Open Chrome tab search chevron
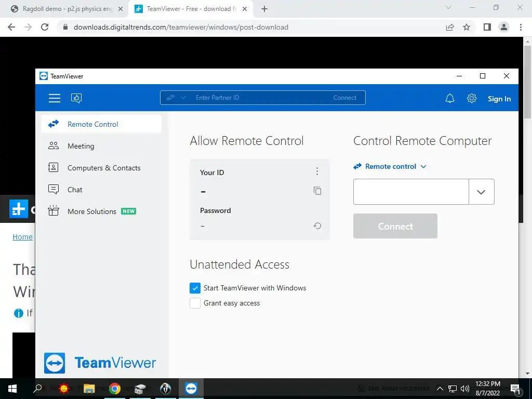532x399 pixels. (x=448, y=7)
